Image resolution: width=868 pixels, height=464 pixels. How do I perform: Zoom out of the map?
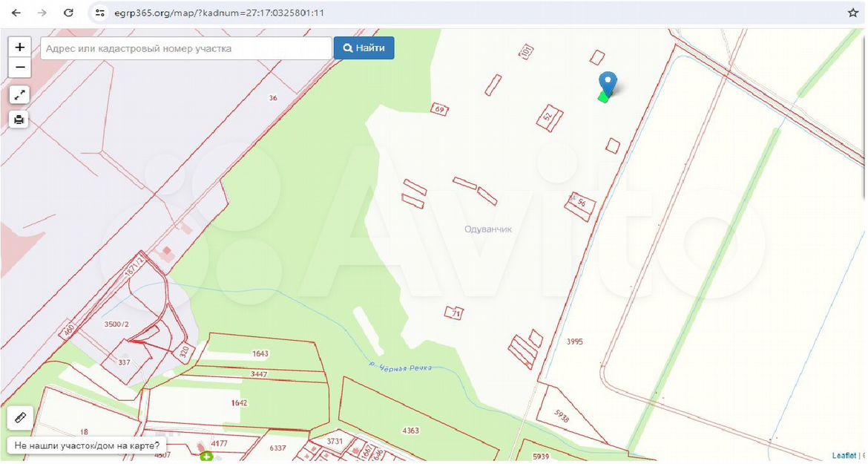click(19, 68)
